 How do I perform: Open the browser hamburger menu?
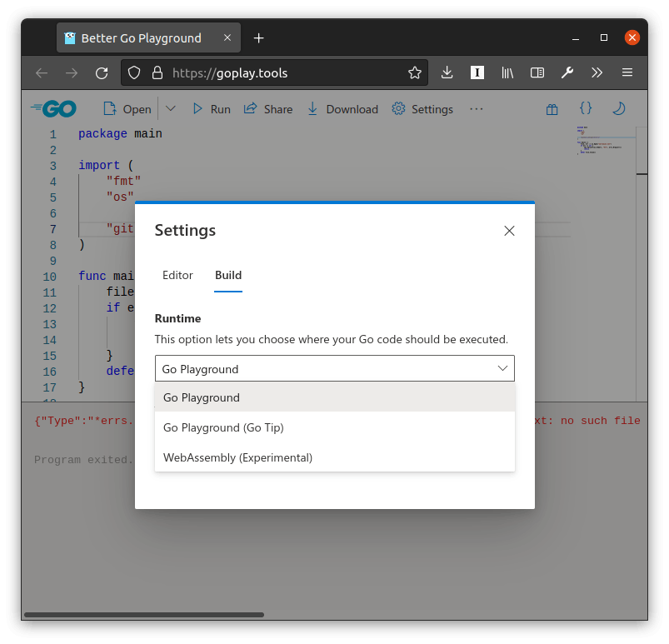coord(627,72)
